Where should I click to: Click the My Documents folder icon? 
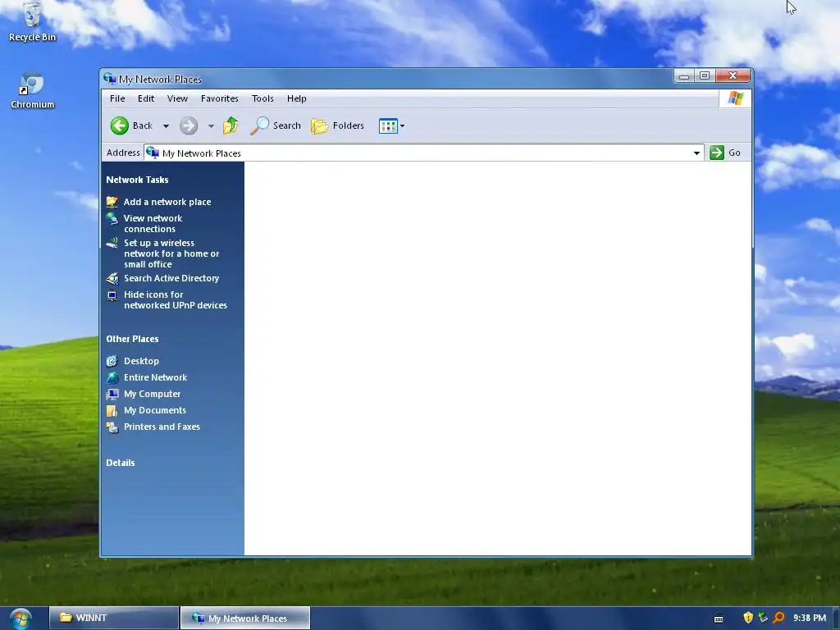(x=112, y=410)
